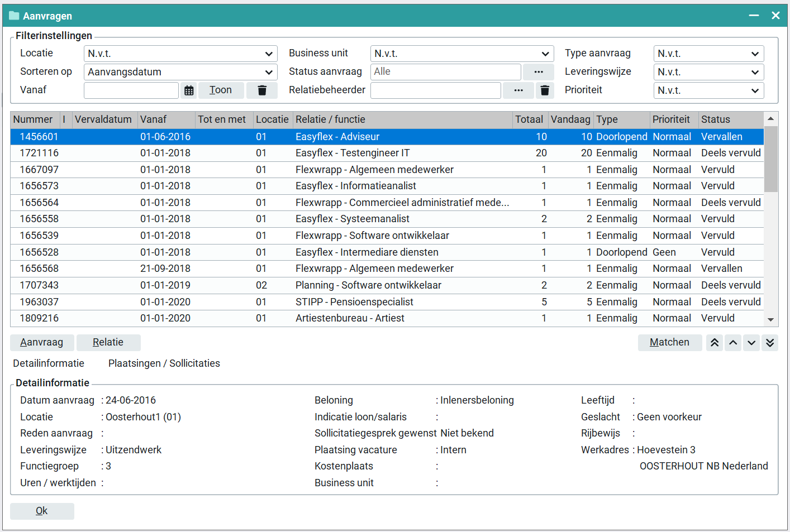Image resolution: width=790 pixels, height=532 pixels.
Task: Select row 1721116 Easyflex - Testengineer IT
Action: 387,154
